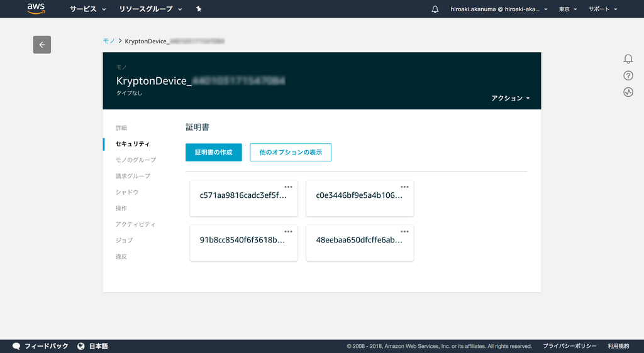
Task: Expand the サービス menu
Action: [88, 9]
